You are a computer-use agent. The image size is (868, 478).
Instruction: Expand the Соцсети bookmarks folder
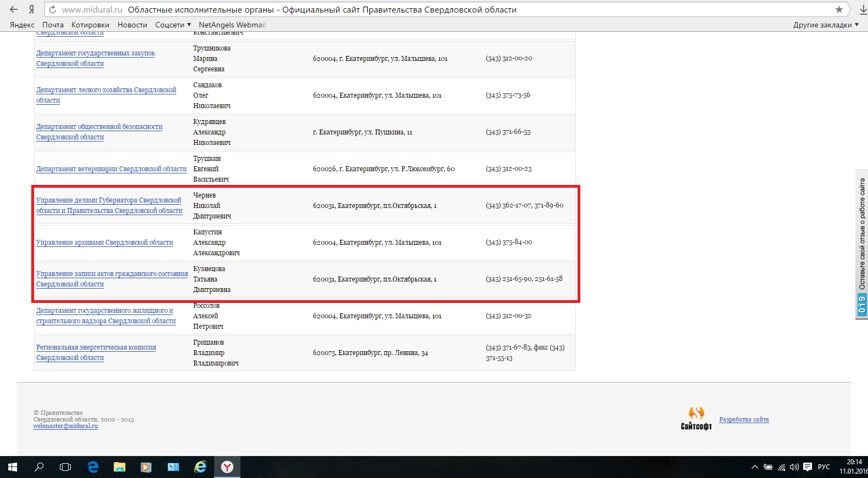(173, 25)
